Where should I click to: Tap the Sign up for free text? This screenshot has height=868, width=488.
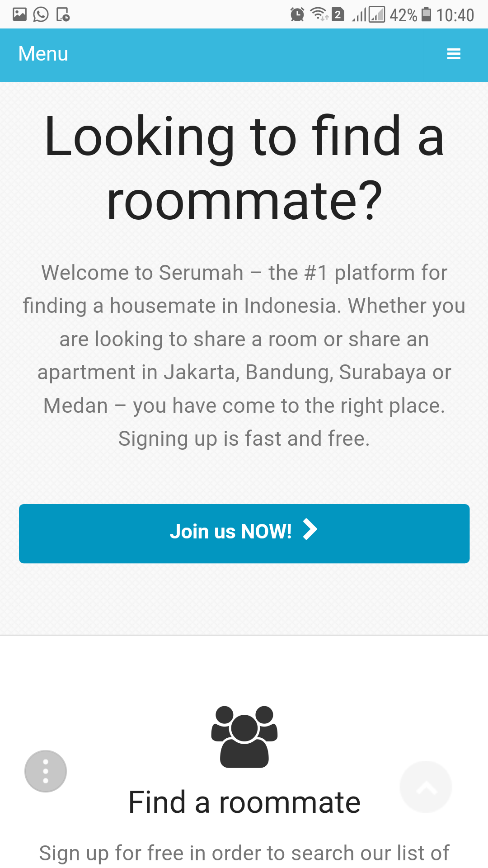pyautogui.click(x=244, y=854)
